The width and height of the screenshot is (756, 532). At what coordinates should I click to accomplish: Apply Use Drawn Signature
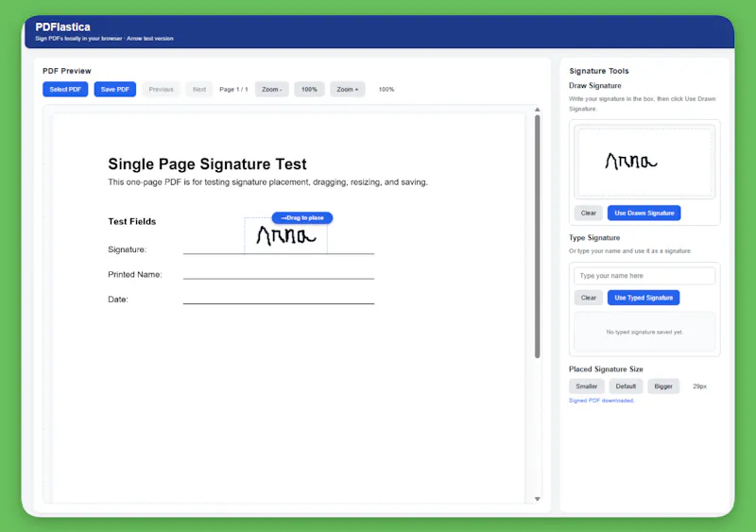(644, 213)
